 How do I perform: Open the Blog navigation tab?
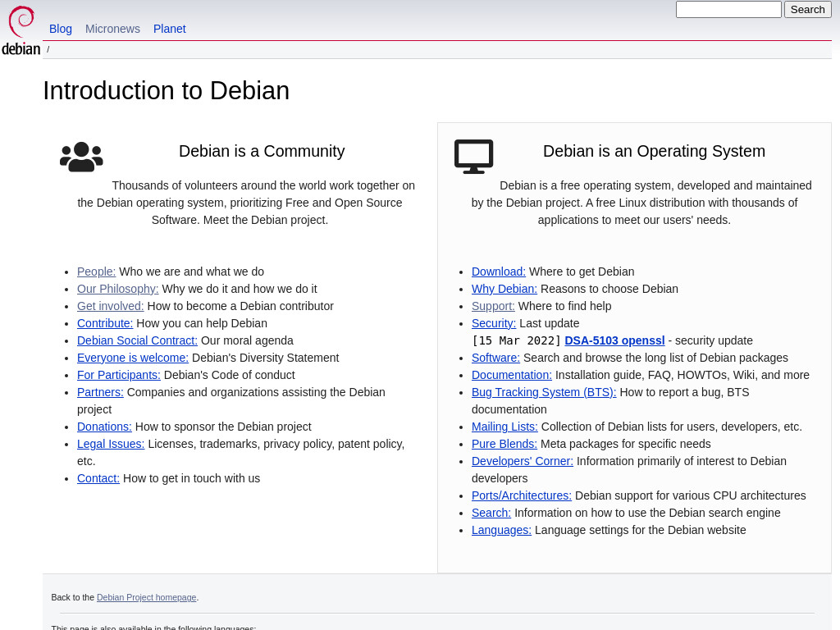[x=61, y=29]
